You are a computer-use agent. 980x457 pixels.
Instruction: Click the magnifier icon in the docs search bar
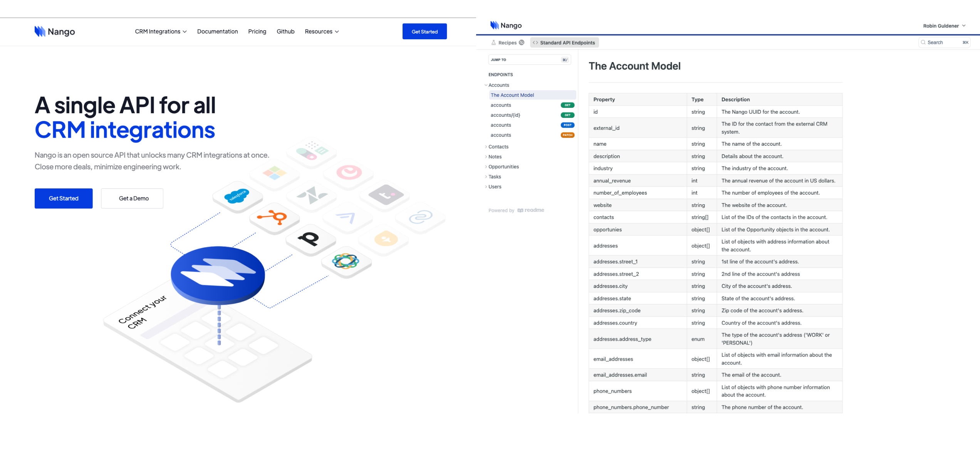tap(923, 42)
